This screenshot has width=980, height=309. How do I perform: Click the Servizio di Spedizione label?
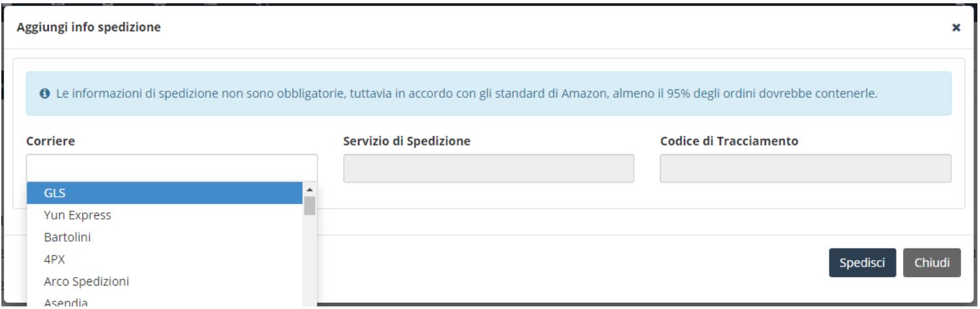point(407,140)
